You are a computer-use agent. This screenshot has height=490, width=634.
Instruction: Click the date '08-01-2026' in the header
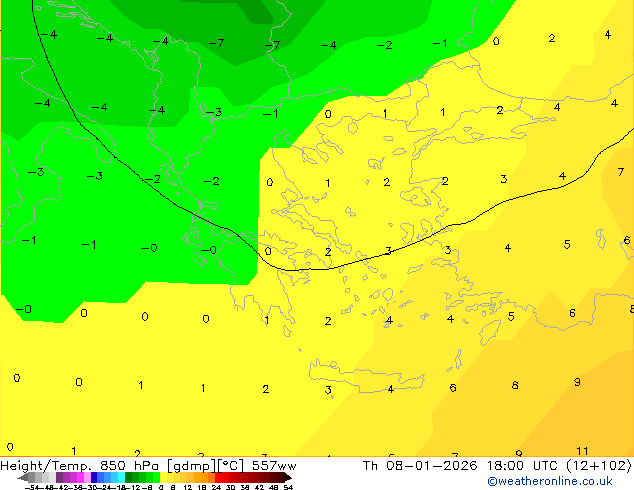(x=431, y=466)
